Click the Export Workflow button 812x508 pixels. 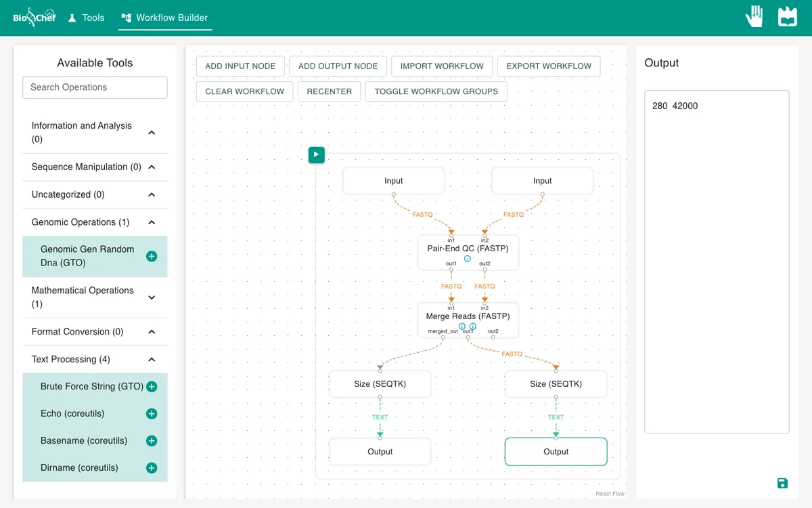pos(549,66)
